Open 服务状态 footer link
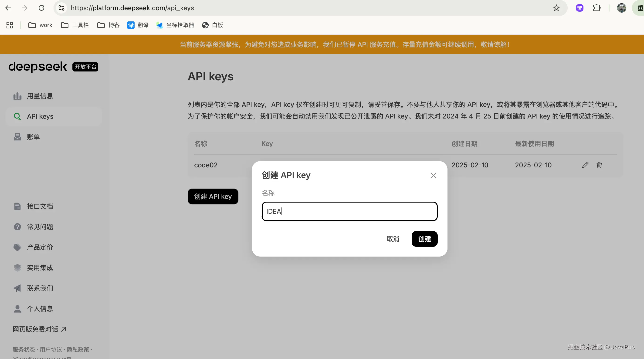Image resolution: width=644 pixels, height=359 pixels. point(24,349)
